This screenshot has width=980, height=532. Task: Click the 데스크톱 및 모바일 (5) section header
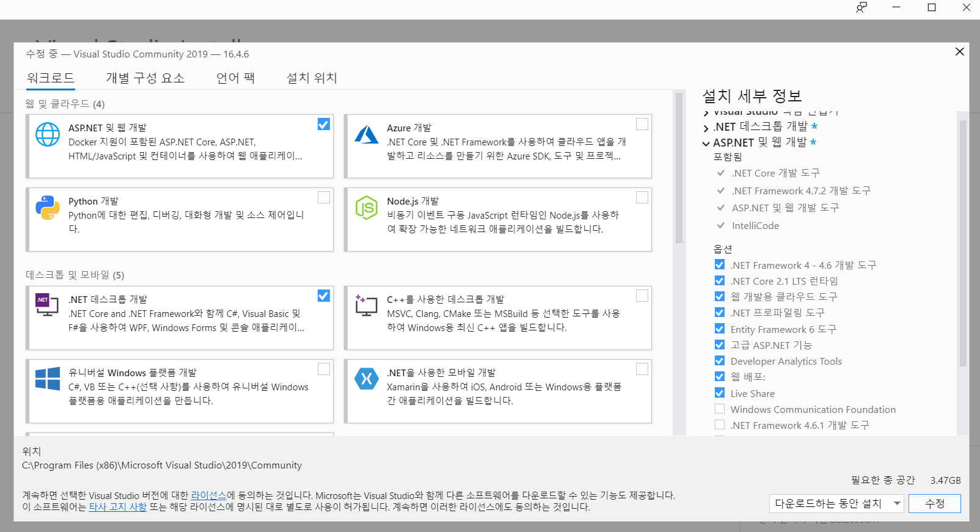[x=75, y=275]
